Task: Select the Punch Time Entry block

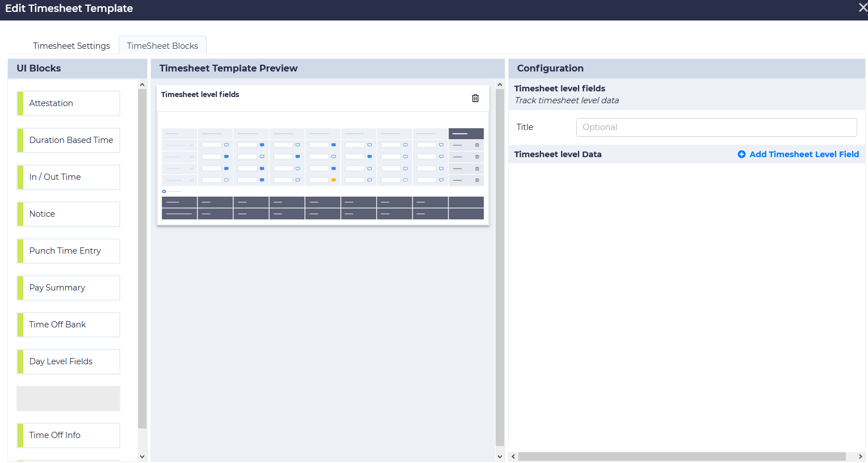Action: 69,251
